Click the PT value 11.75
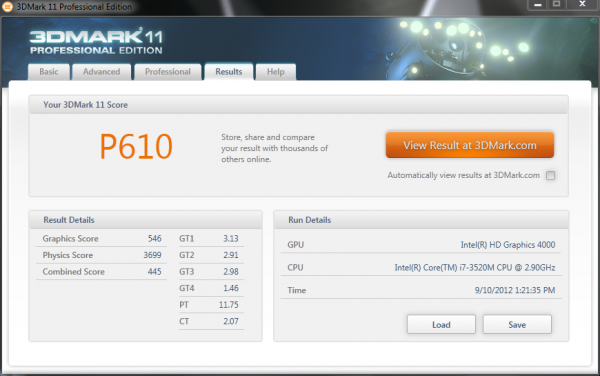This screenshot has height=376, width=600. (x=228, y=305)
